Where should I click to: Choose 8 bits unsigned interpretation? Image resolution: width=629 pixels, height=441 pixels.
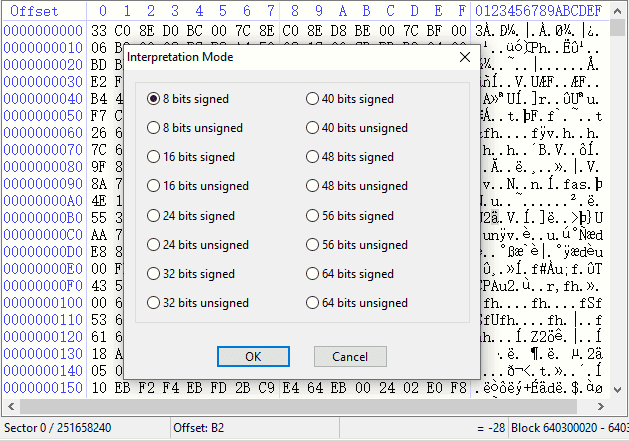[153, 128]
